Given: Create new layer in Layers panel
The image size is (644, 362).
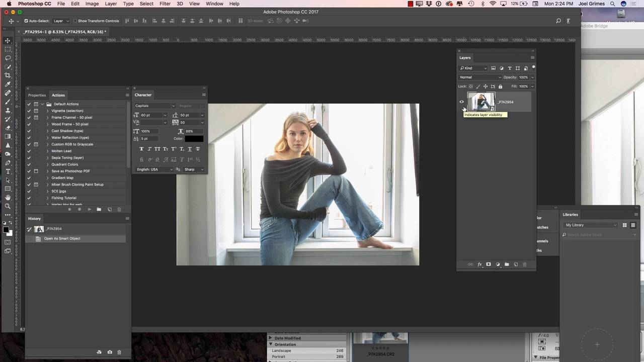Looking at the screenshot, I should pyautogui.click(x=516, y=264).
